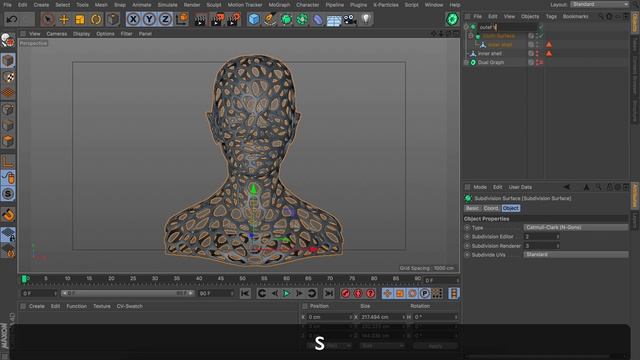The width and height of the screenshot is (640, 360).
Task: Toggle Autokeying red button
Action: [x=358, y=293]
